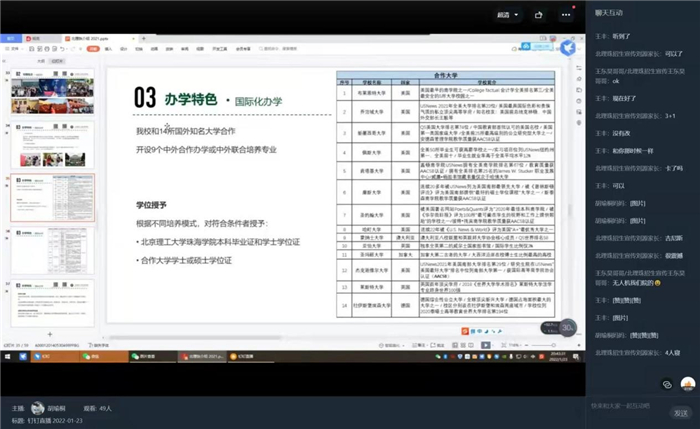Click the DingTalk bird logo in WPS
The height and width of the screenshot is (429, 700).
tap(567, 48)
